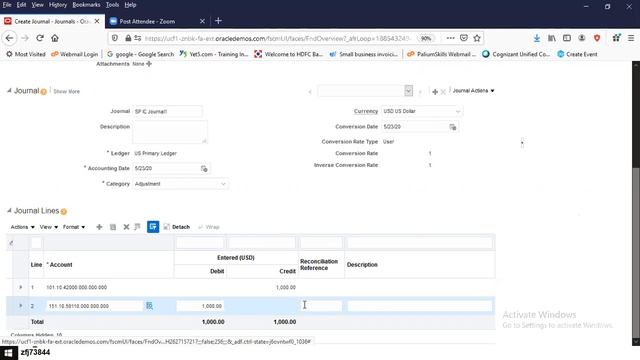The height and width of the screenshot is (360, 640).
Task: Click Journal Lines help icon
Action: point(64,211)
